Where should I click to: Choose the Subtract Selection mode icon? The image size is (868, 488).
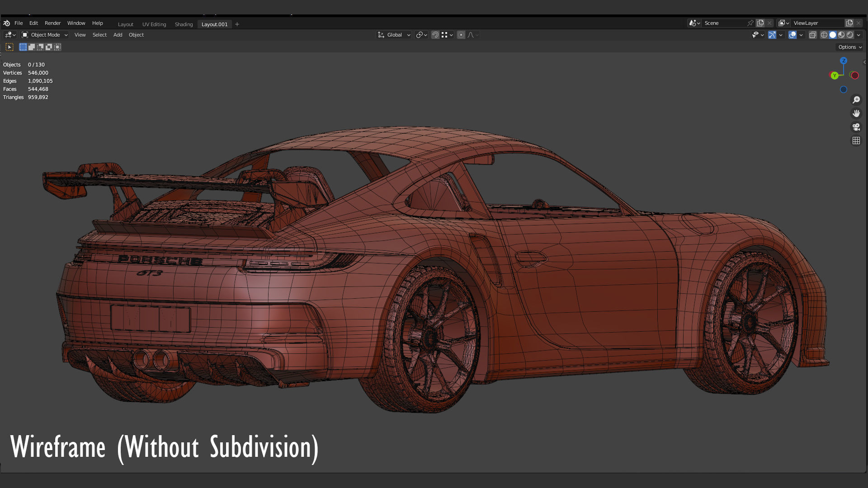pyautogui.click(x=40, y=47)
